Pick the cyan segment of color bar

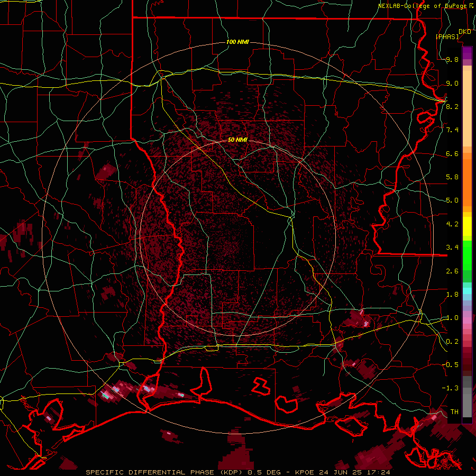tap(467, 291)
